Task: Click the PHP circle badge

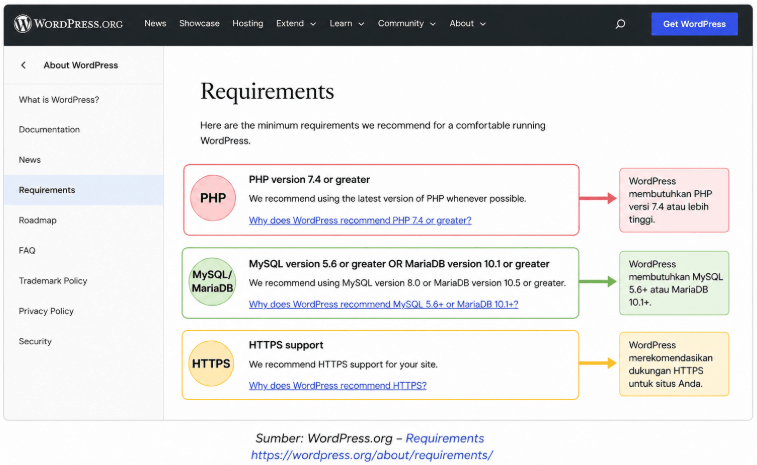Action: [x=213, y=198]
